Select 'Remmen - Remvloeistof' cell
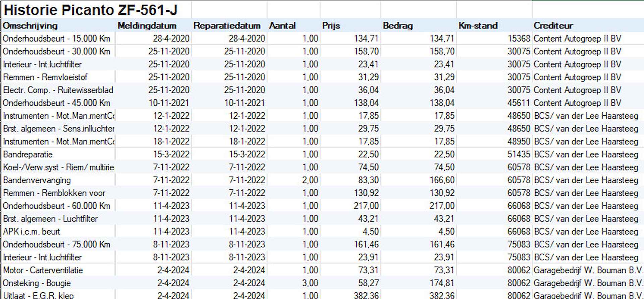The width and height of the screenshot is (644, 299). coord(58,77)
